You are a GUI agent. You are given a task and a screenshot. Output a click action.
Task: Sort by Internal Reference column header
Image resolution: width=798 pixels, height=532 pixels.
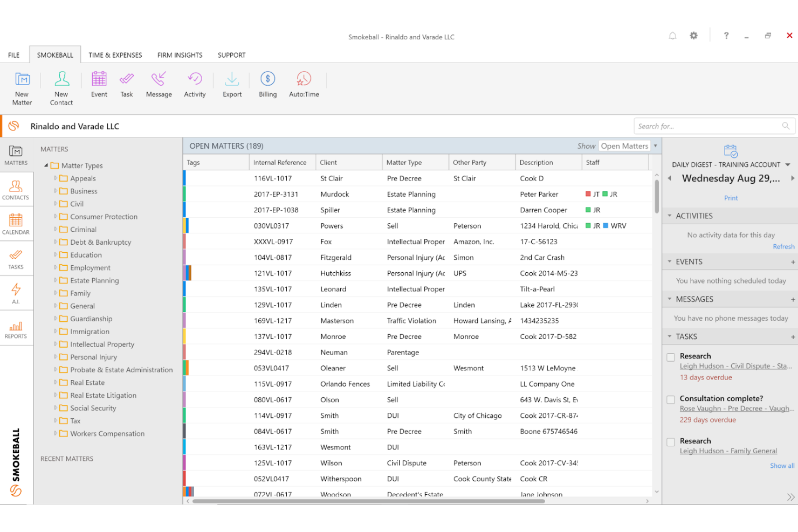(x=283, y=162)
